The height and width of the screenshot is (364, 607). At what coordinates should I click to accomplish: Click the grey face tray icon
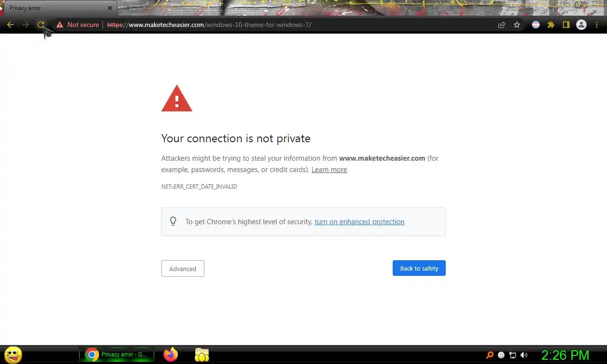(501, 355)
